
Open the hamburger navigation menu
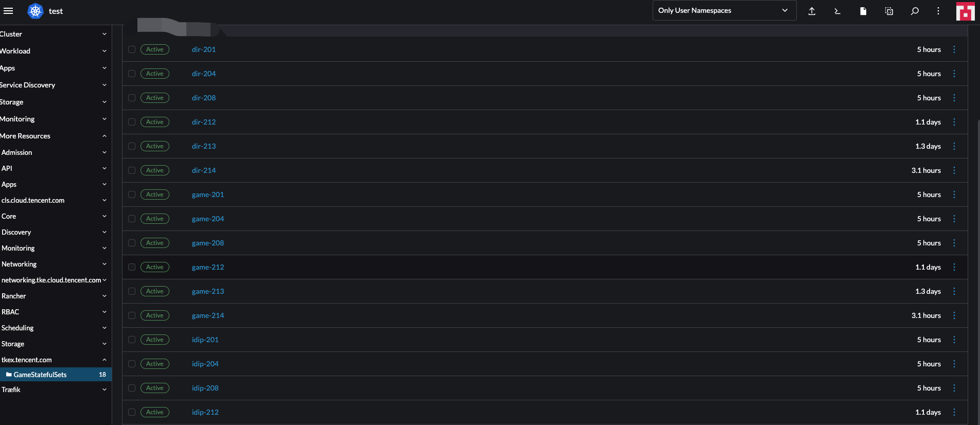pos(8,11)
